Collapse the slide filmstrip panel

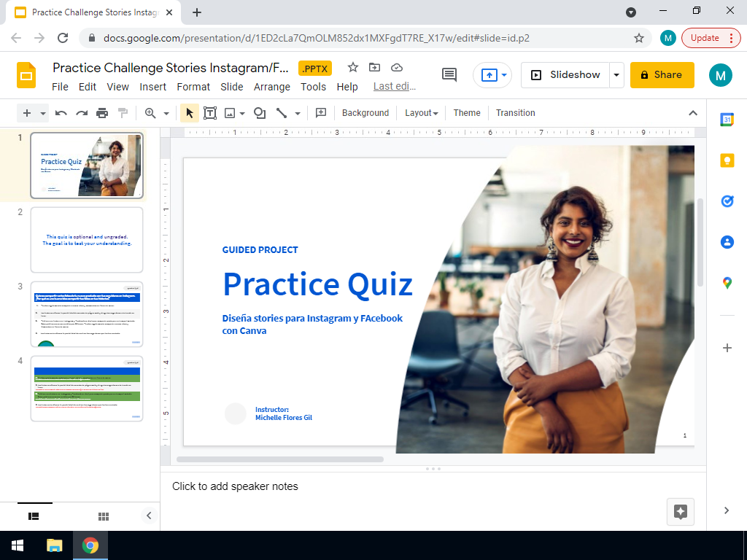[149, 516]
